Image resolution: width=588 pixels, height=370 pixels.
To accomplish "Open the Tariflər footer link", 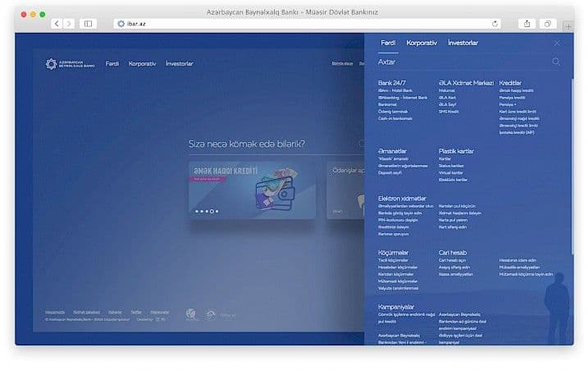I will [x=136, y=313].
